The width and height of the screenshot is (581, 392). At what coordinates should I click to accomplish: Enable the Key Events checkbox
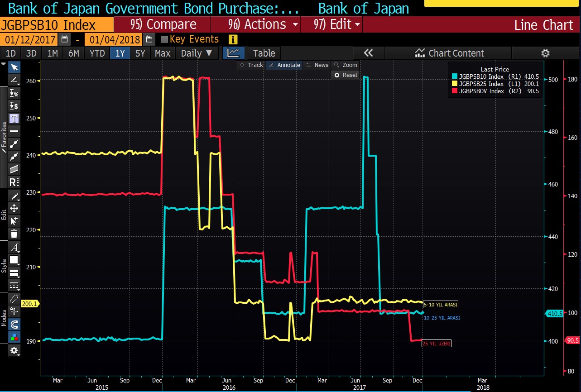click(x=164, y=39)
